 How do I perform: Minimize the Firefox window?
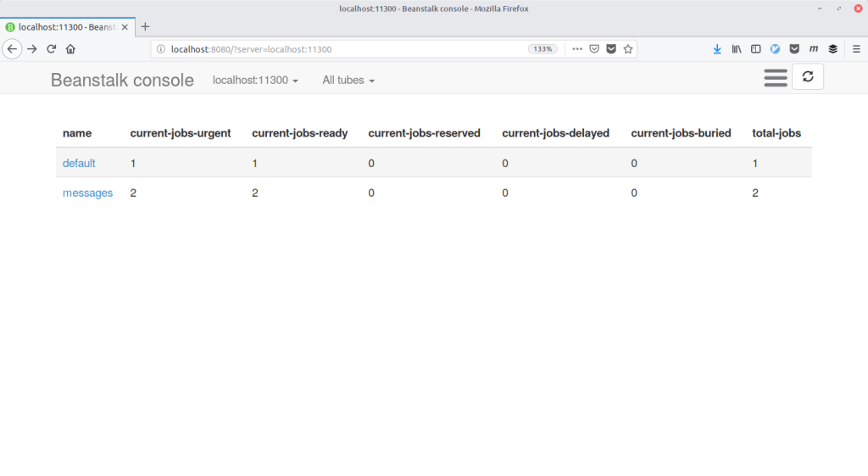click(x=820, y=8)
